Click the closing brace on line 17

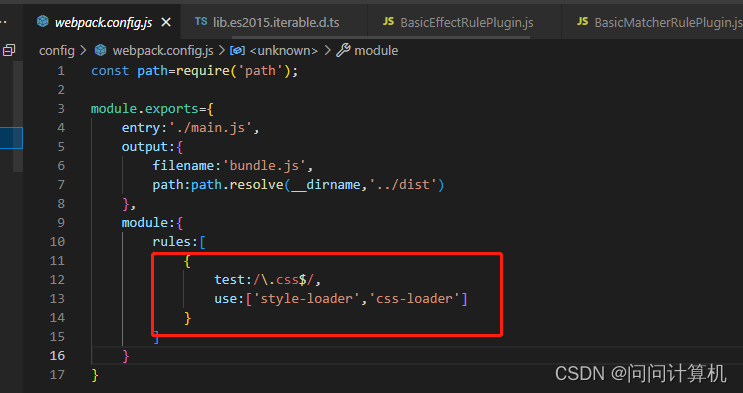[x=95, y=375]
